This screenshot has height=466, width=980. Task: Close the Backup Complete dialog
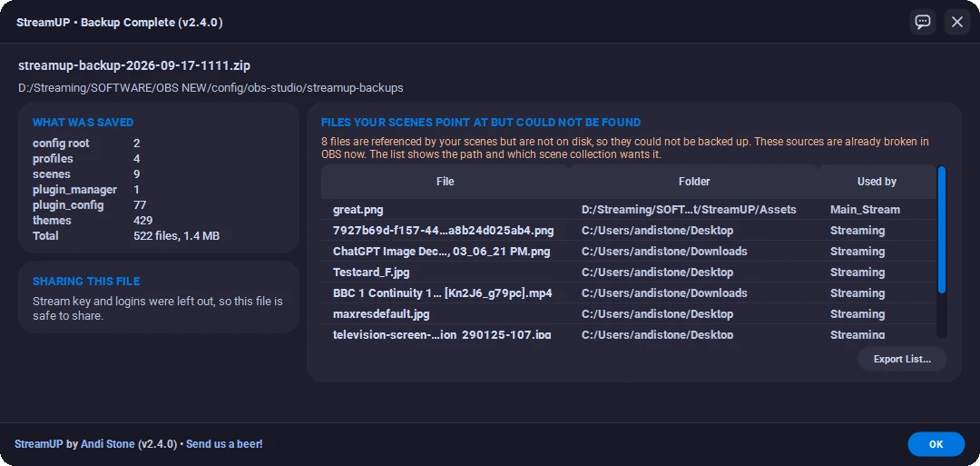(x=957, y=22)
